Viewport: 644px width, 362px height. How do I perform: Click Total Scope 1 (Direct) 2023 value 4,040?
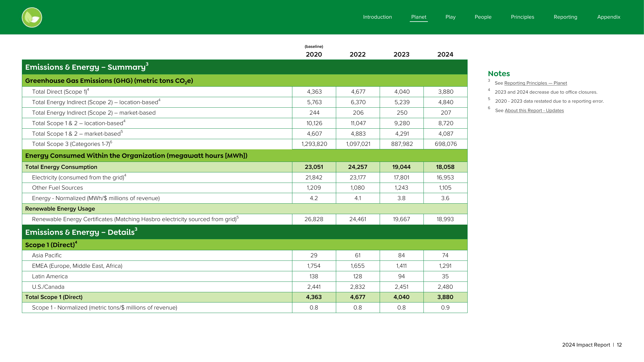pos(401,297)
